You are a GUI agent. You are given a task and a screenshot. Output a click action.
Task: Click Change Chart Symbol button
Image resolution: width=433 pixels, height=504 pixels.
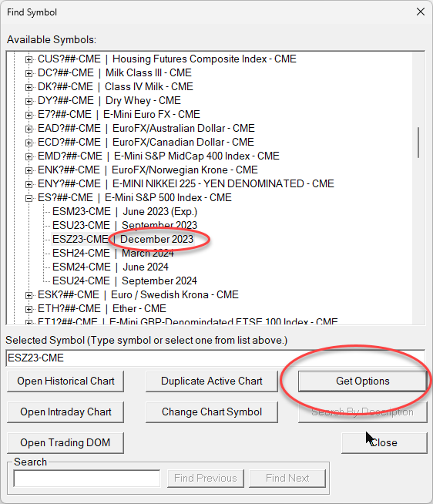click(x=212, y=412)
